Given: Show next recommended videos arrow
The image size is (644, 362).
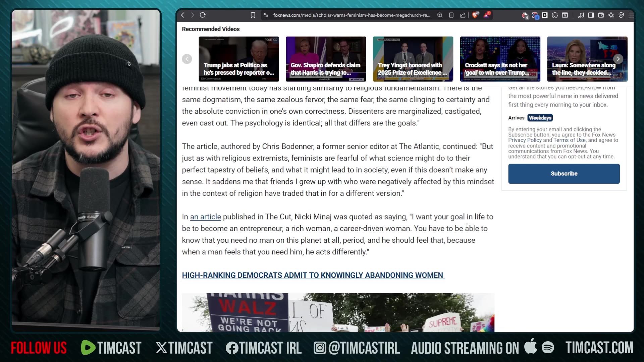Looking at the screenshot, I should coord(618,59).
